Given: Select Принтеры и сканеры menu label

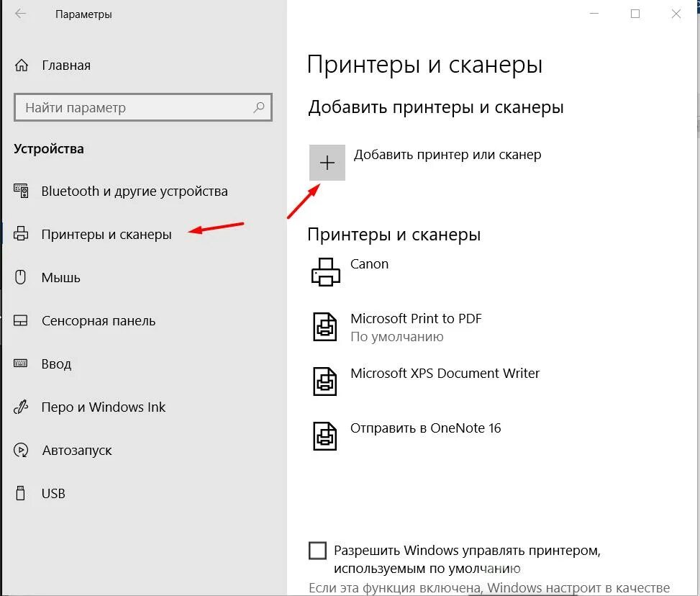Looking at the screenshot, I should click(106, 235).
